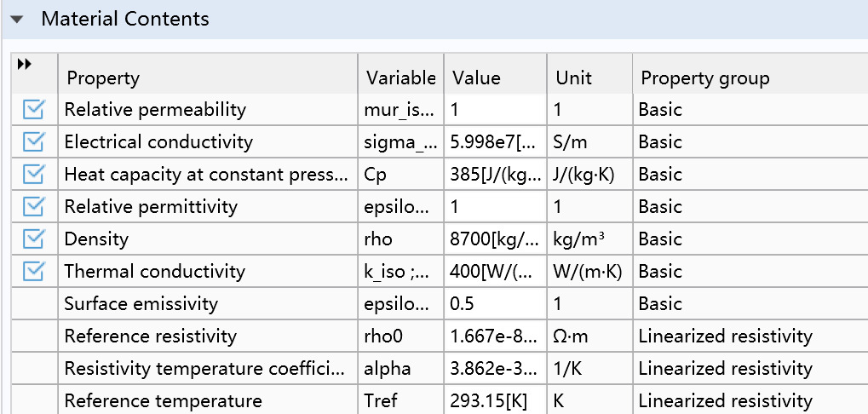This screenshot has height=414, width=868.
Task: Toggle the Electrical conductivity checkmark icon
Action: (33, 141)
